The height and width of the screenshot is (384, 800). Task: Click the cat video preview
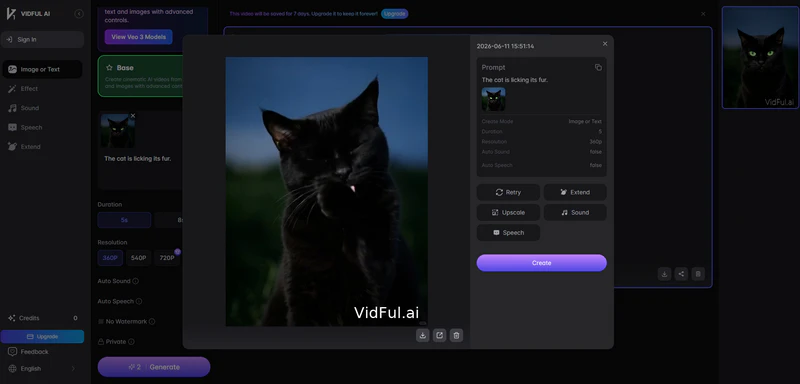point(327,191)
